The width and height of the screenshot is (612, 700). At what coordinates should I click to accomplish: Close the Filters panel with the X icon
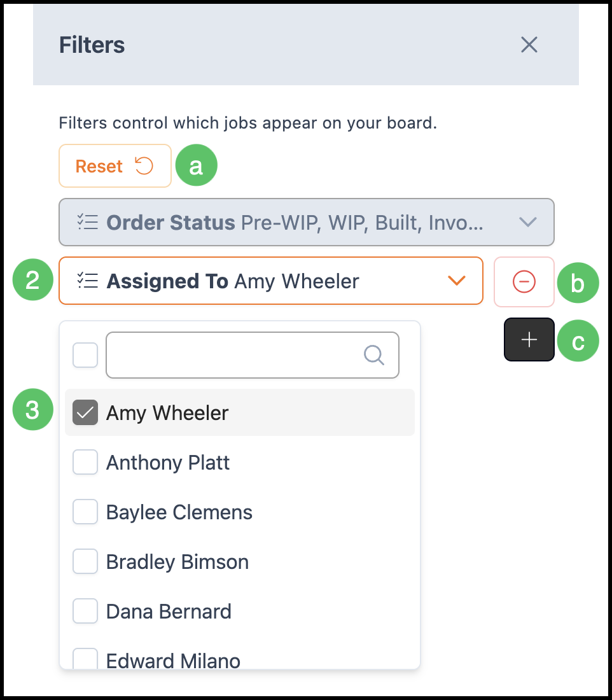tap(529, 45)
